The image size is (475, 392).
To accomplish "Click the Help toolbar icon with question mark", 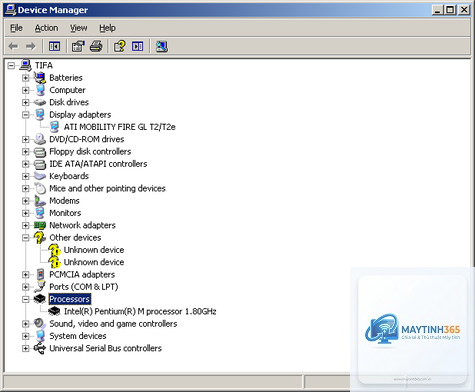I will (120, 46).
